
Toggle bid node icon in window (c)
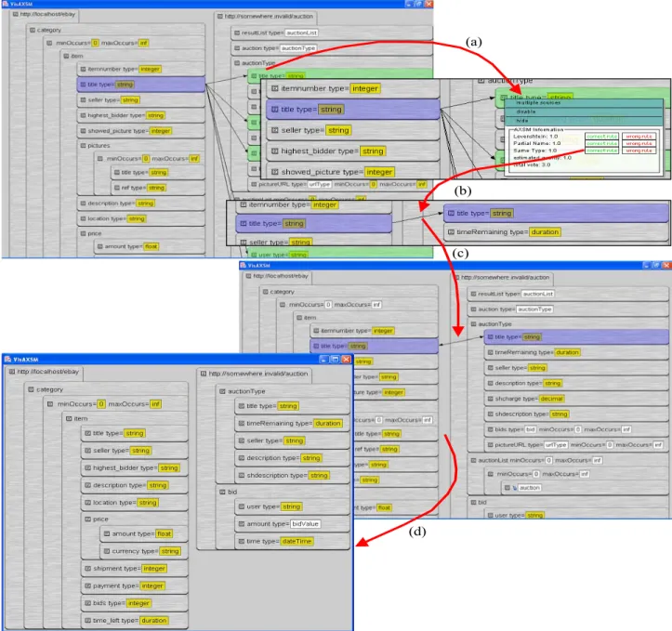click(474, 502)
